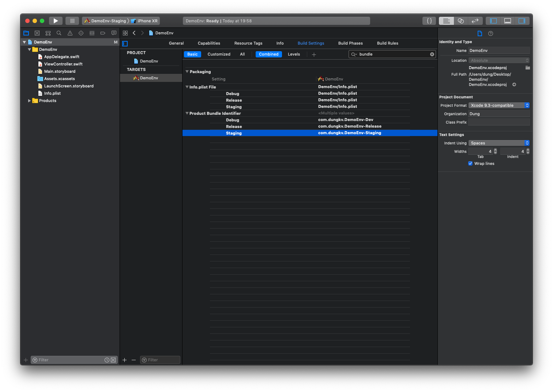Collapse the DemoEnv folder group
Screen dimensions: 553x392
click(29, 49)
